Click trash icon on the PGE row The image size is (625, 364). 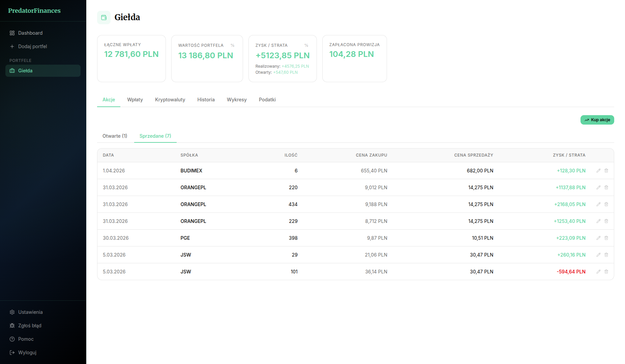coord(606,238)
